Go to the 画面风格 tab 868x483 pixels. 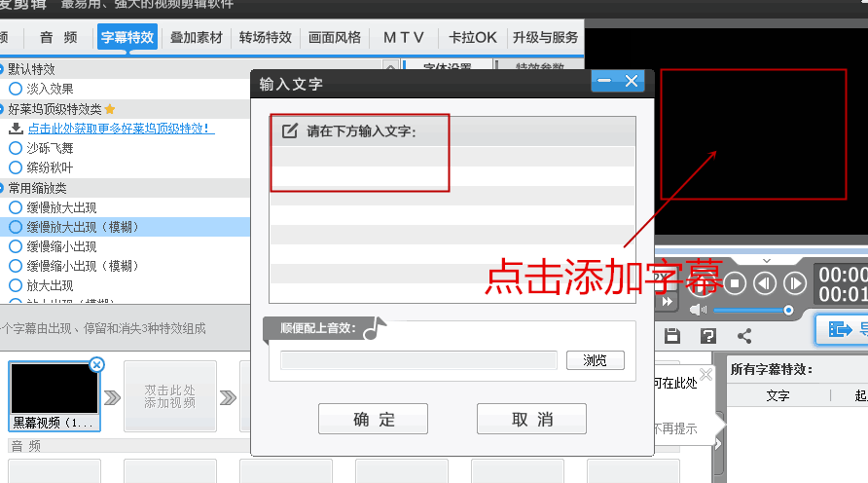coord(335,37)
